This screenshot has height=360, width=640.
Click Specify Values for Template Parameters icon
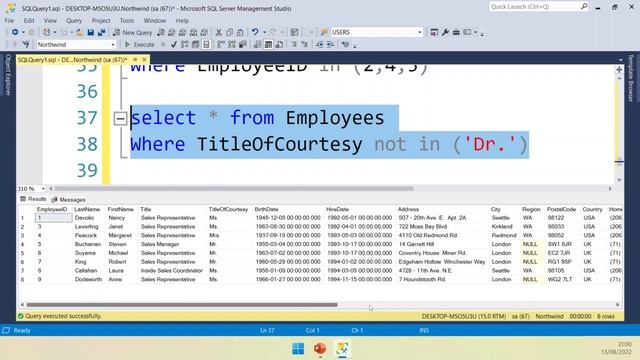(346, 44)
